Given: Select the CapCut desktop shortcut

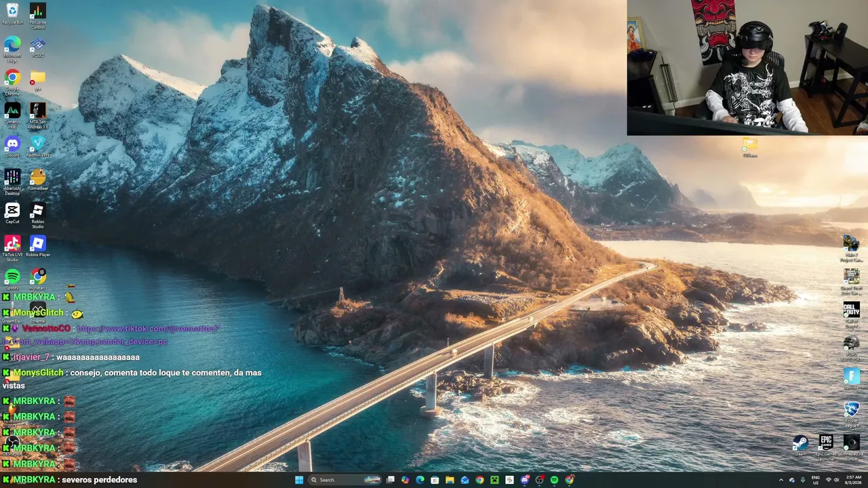Looking at the screenshot, I should tap(12, 213).
